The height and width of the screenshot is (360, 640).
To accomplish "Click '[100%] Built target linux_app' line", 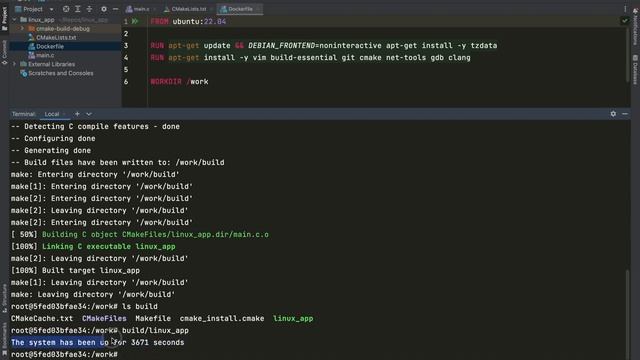I will pos(75,271).
